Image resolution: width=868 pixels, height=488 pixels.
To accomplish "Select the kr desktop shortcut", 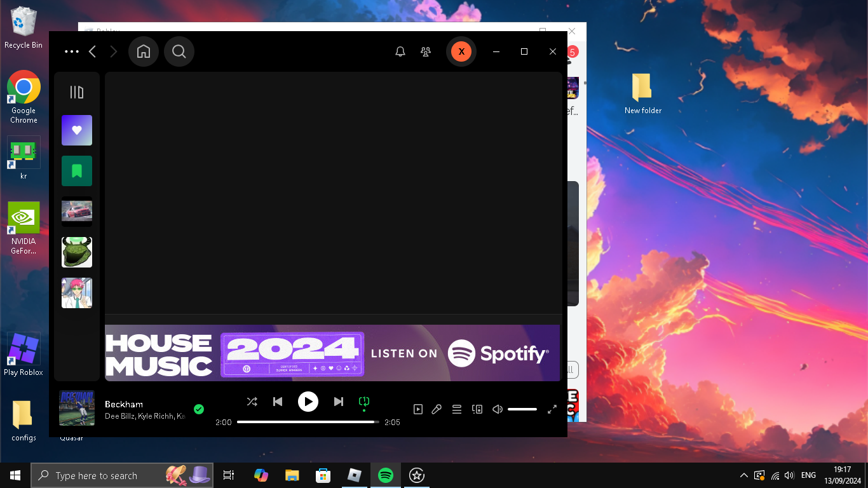I will point(24,158).
